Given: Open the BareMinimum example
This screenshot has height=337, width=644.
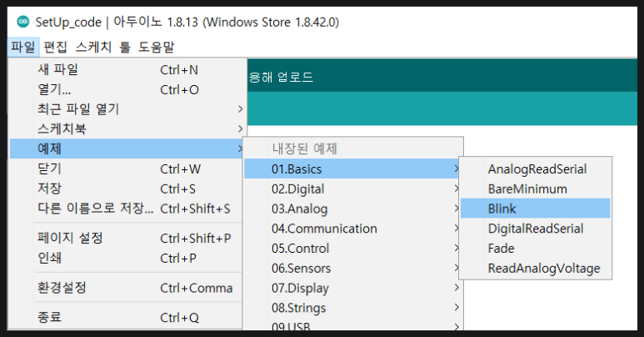Looking at the screenshot, I should tap(535, 189).
